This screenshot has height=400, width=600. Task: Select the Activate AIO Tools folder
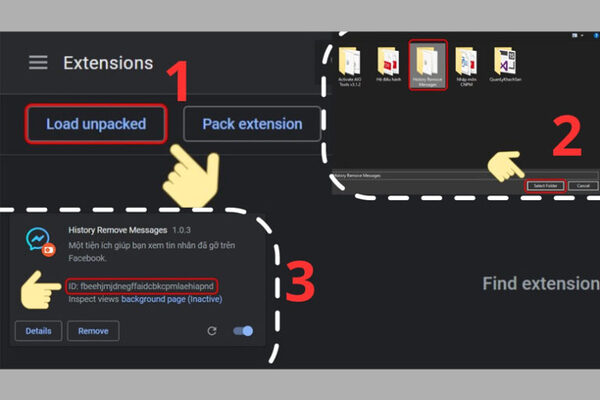tap(349, 66)
